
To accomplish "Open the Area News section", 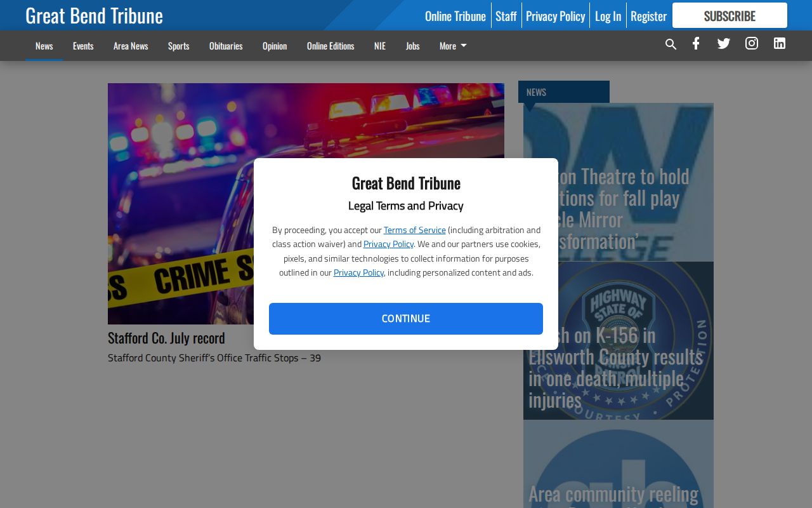I will (x=131, y=46).
